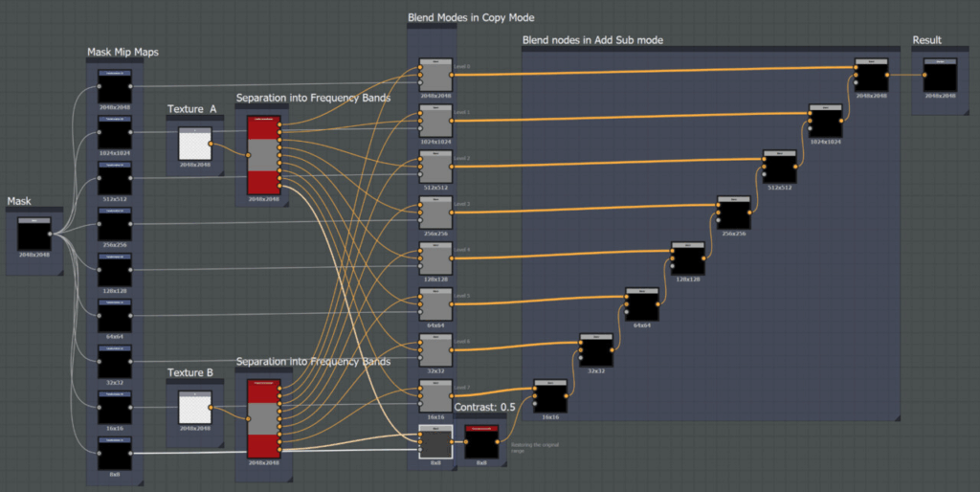980x492 pixels.
Task: Click the 'Contrast: 0.5' frame title
Action: point(485,407)
